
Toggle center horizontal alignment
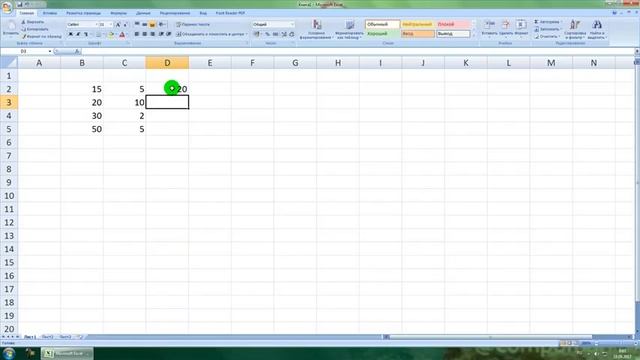[x=144, y=34]
